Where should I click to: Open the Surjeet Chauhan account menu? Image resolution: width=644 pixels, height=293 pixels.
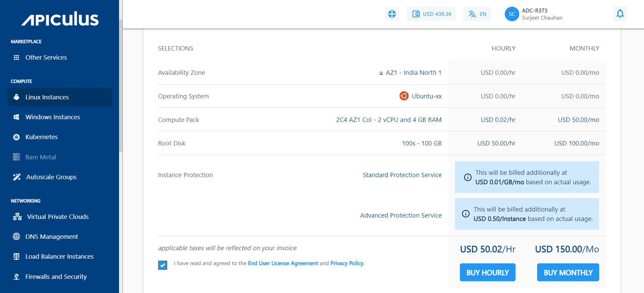click(542, 14)
